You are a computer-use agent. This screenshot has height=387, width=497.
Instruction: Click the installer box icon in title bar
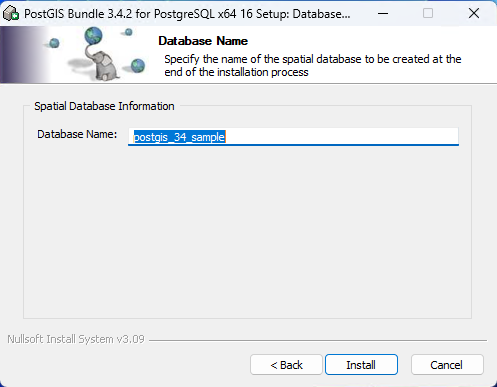(x=11, y=14)
